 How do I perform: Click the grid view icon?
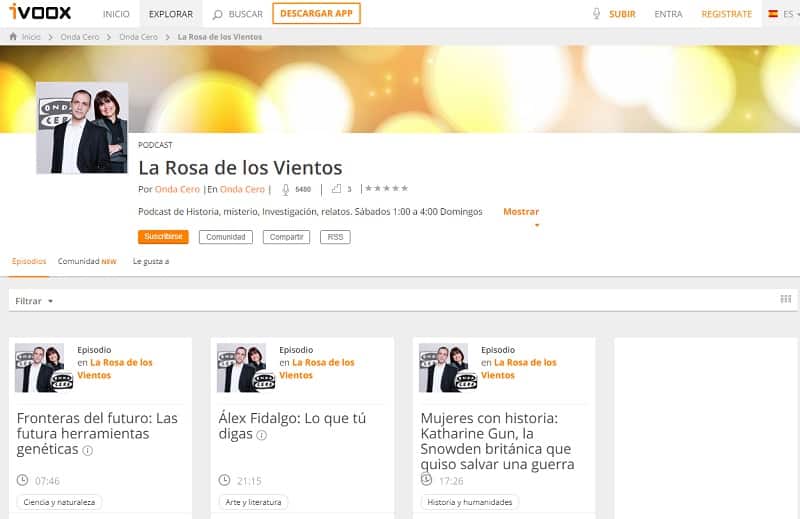[786, 299]
